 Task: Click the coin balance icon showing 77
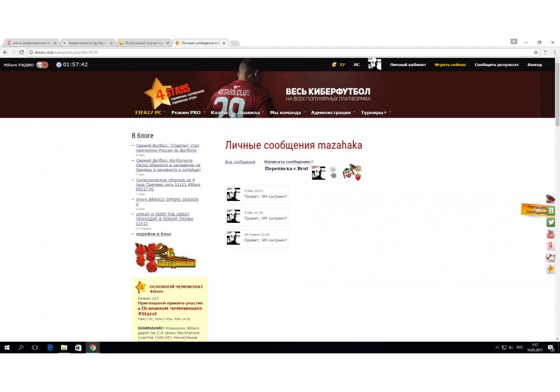pyautogui.click(x=334, y=64)
